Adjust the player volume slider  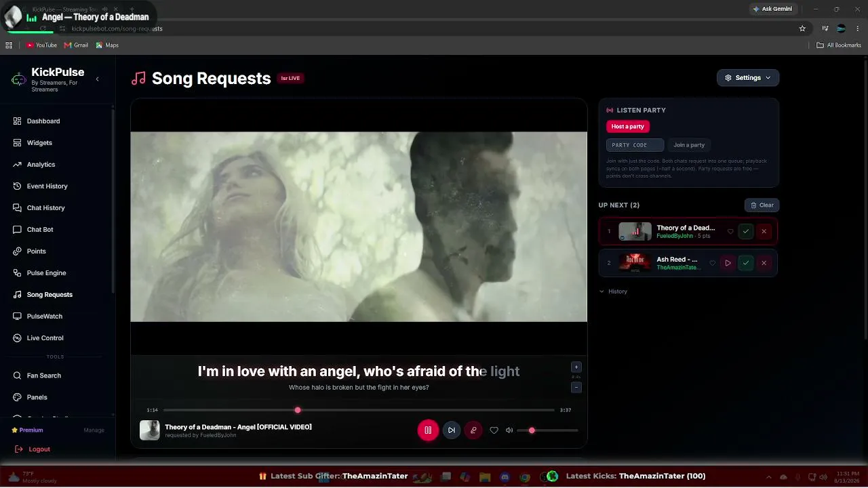[547, 430]
